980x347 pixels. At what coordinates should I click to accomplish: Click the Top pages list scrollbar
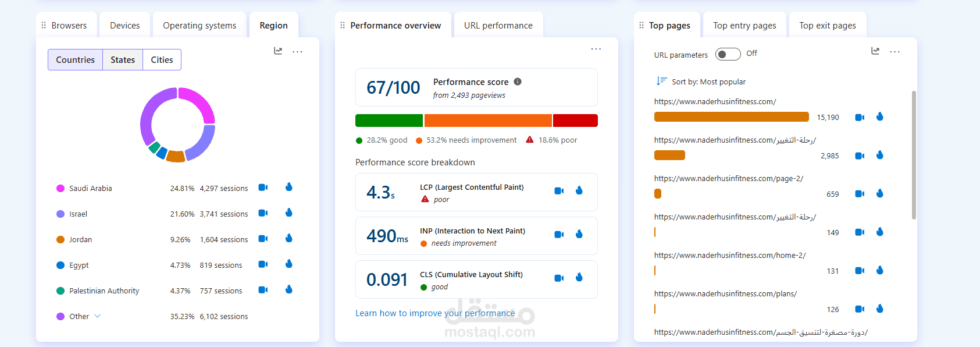point(914,155)
